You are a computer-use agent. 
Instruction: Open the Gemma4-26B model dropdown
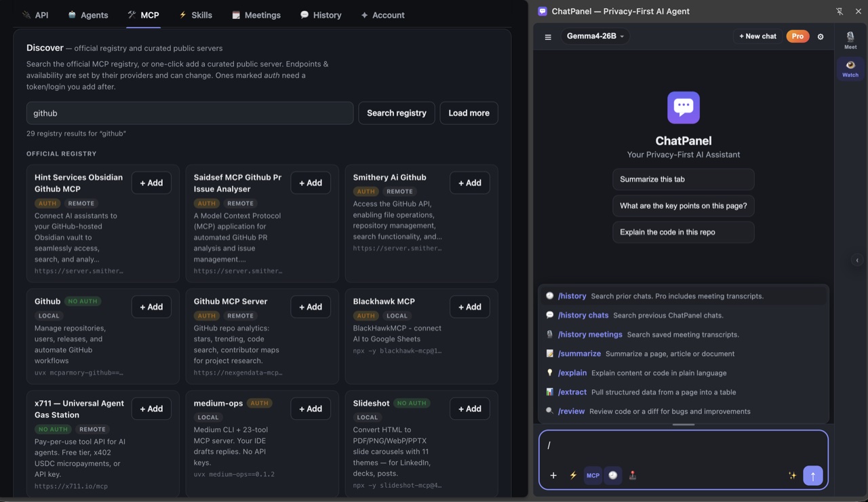pyautogui.click(x=595, y=36)
